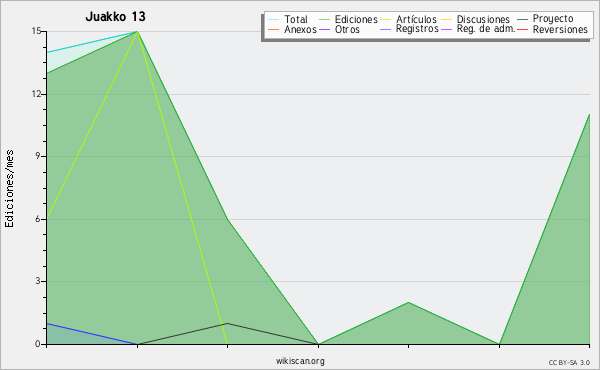The width and height of the screenshot is (600, 370).
Task: Click the Artículos legend label
Action: [416, 19]
